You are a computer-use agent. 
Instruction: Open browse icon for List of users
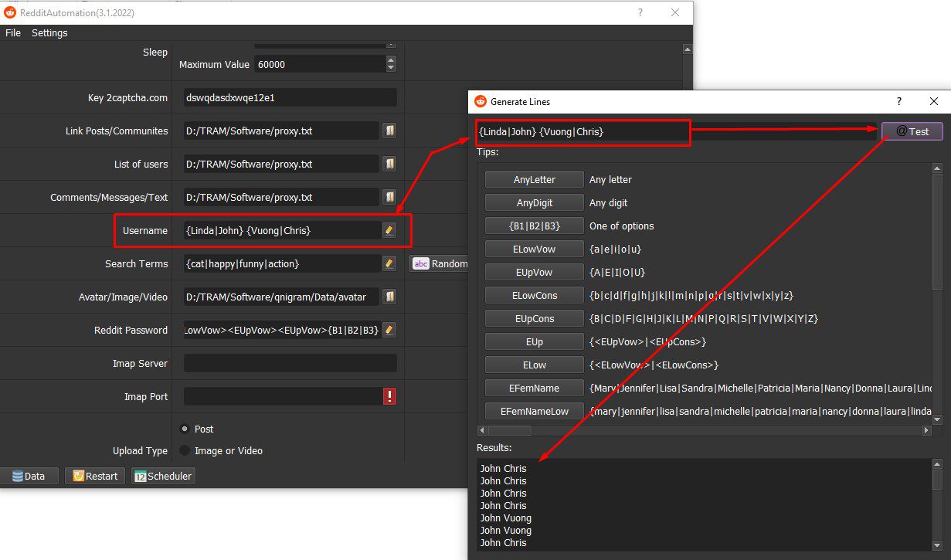pos(390,164)
